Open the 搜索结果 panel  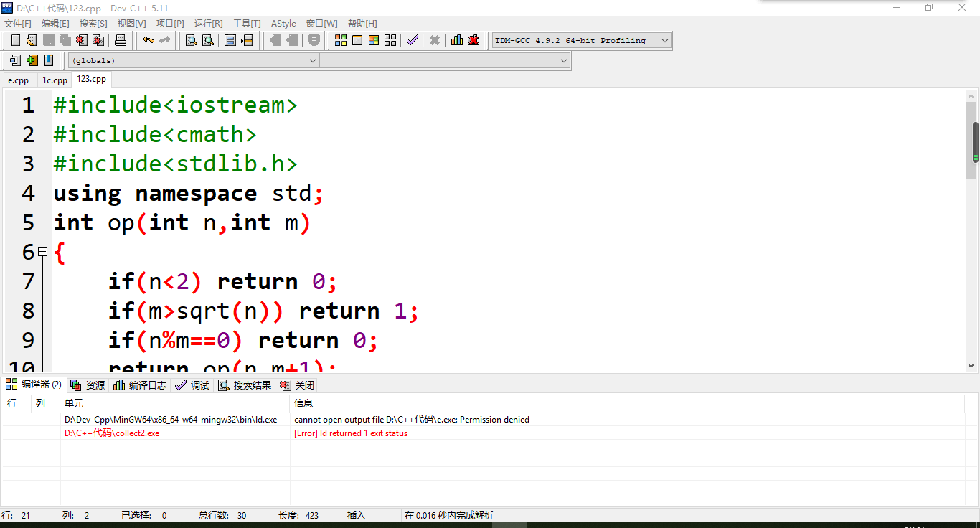click(x=245, y=385)
